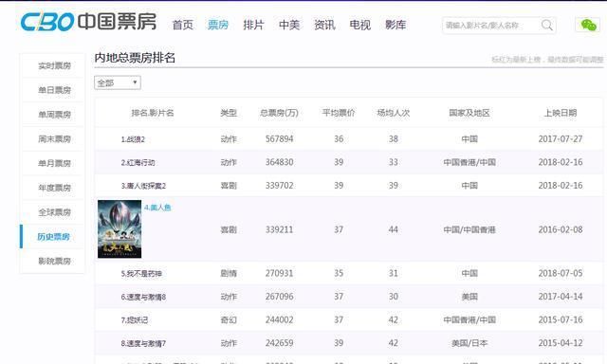Open the 4.美人鱼 movie link

(157, 208)
